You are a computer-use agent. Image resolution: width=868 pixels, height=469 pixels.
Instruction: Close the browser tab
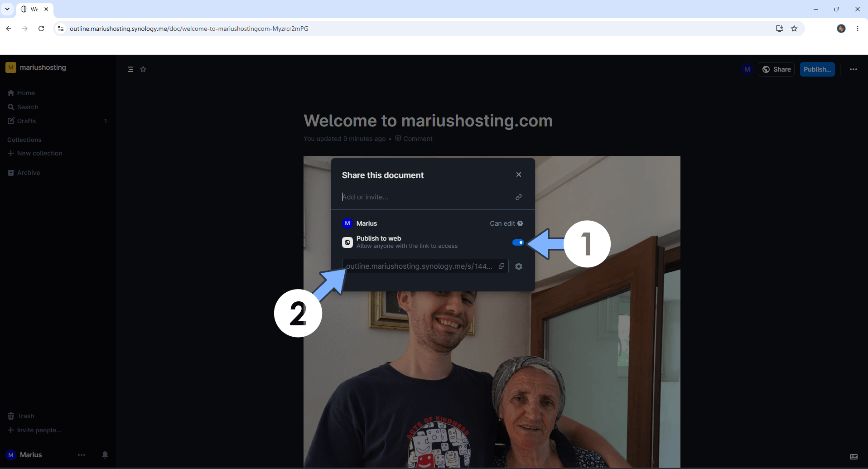46,9
